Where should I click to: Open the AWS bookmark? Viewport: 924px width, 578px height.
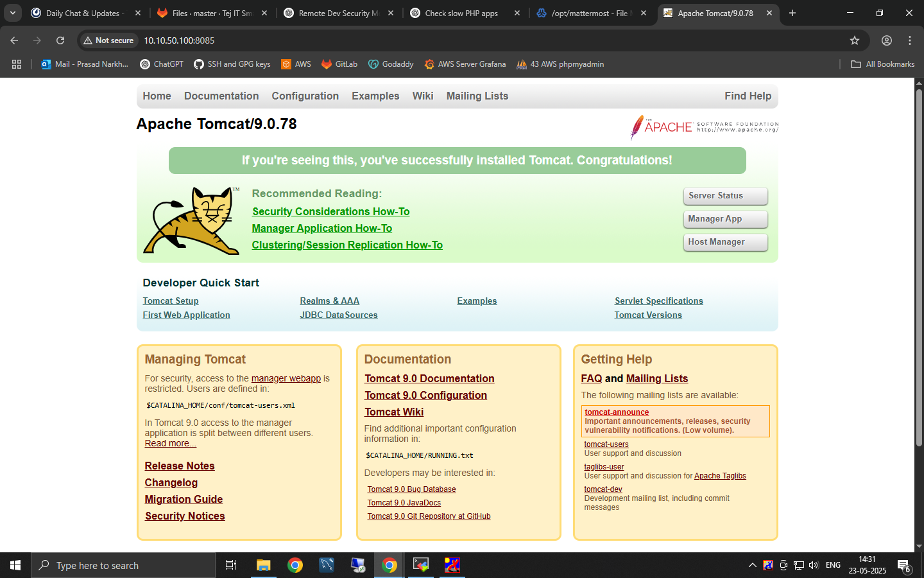click(x=296, y=64)
